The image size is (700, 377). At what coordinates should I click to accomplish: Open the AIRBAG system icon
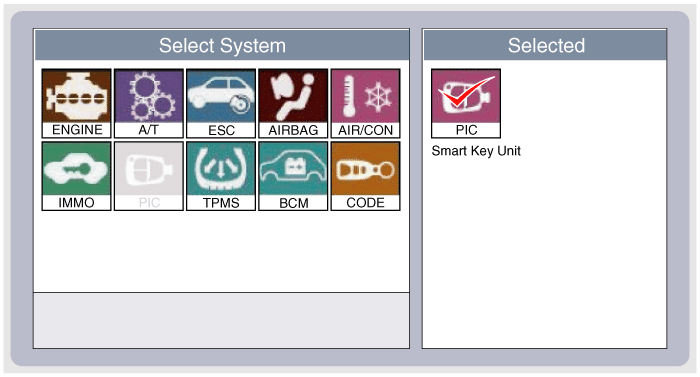pos(293,103)
